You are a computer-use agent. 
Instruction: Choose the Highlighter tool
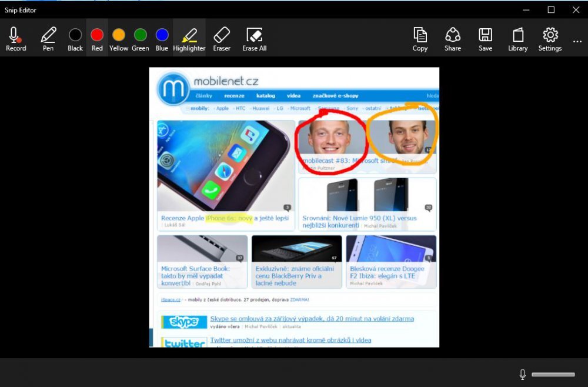pyautogui.click(x=189, y=39)
